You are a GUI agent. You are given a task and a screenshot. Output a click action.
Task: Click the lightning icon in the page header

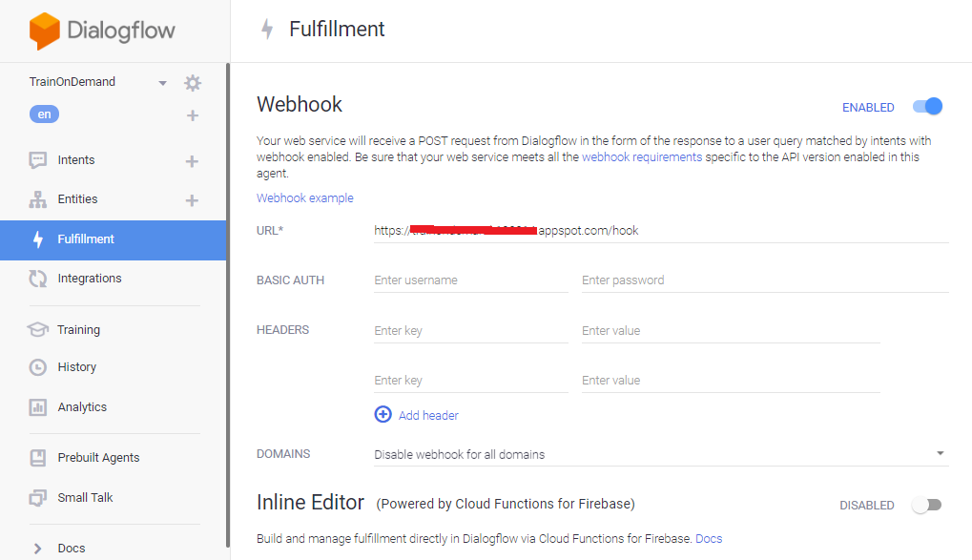pyautogui.click(x=267, y=30)
